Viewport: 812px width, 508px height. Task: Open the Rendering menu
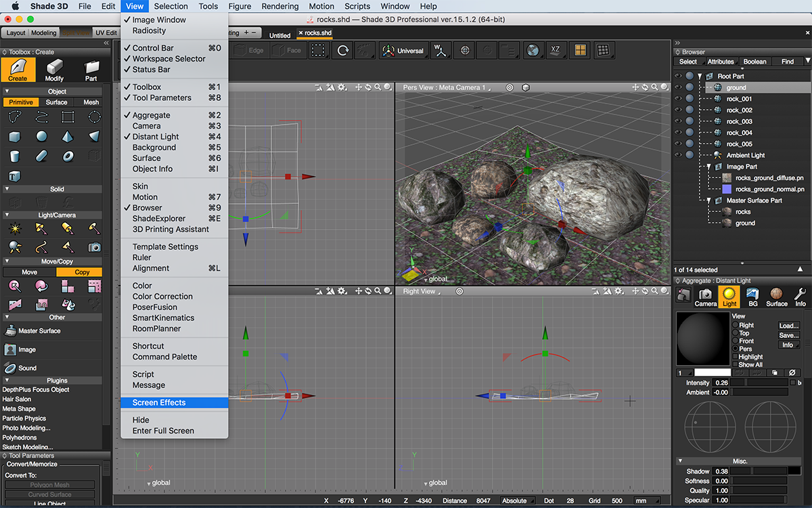tap(279, 6)
